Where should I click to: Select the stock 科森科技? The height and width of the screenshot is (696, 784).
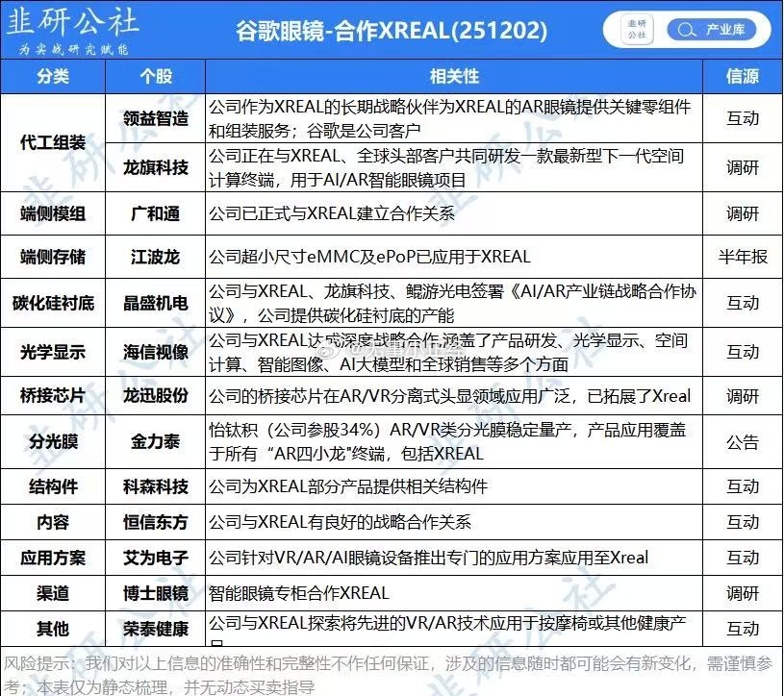point(156,486)
